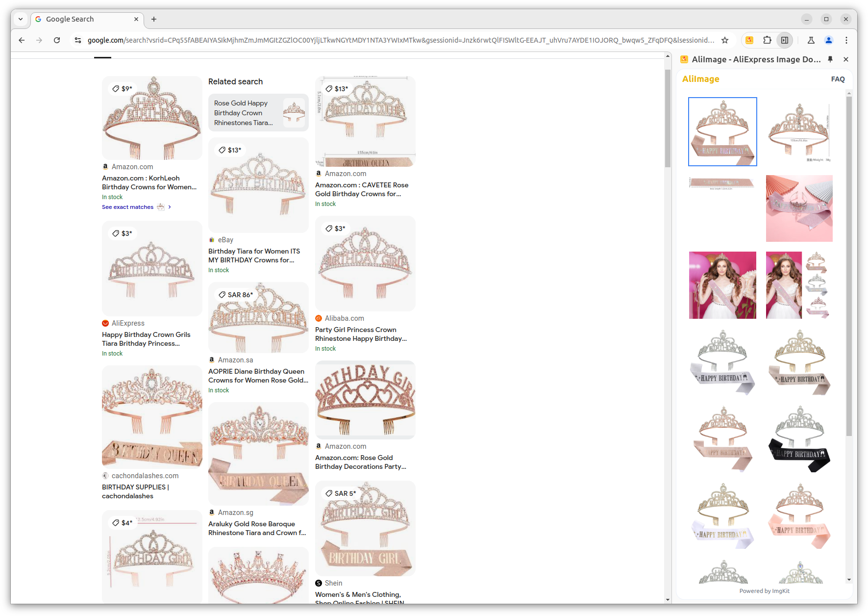Open the FAQ link in AliImage

point(838,79)
